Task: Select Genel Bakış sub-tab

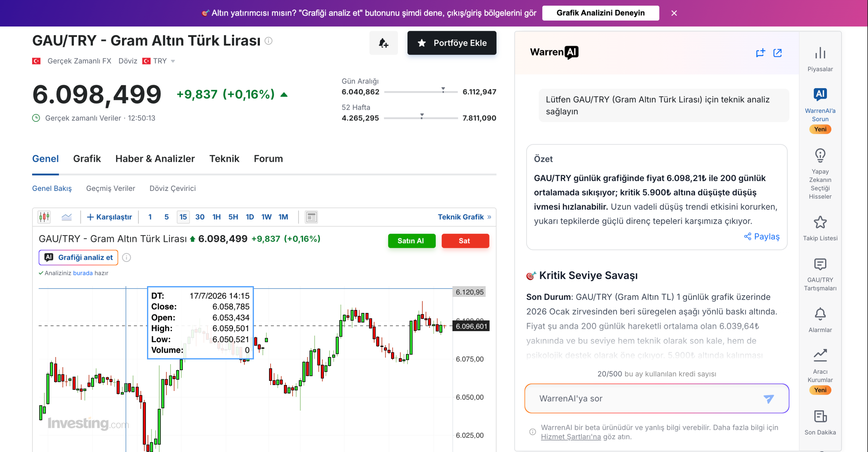Action: (x=52, y=188)
